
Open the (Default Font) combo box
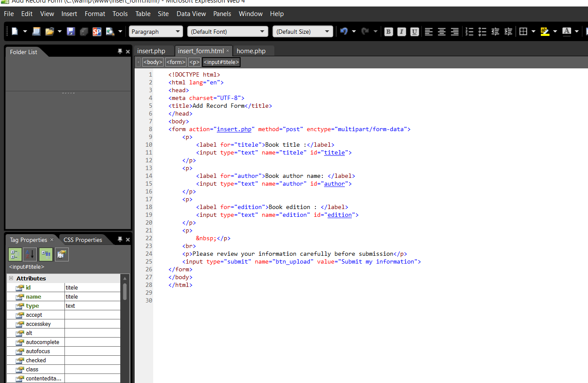coord(228,31)
